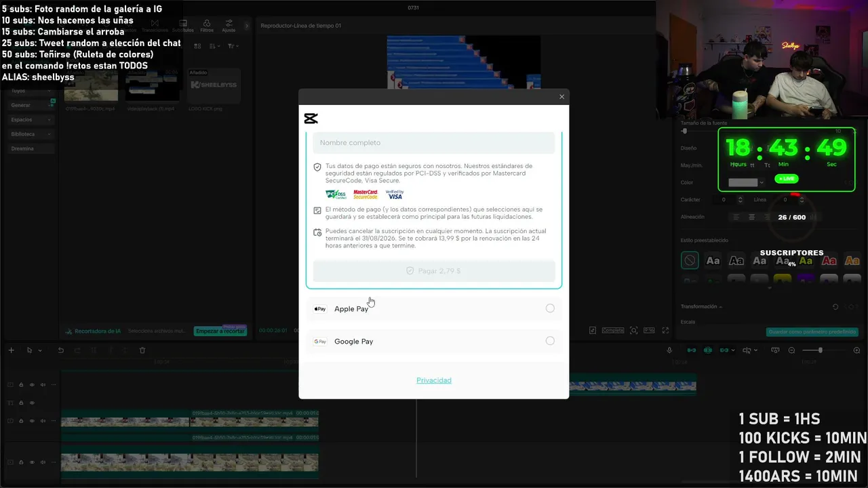Click Guardar como parámetro predefinido
868x488 pixels.
812,332
